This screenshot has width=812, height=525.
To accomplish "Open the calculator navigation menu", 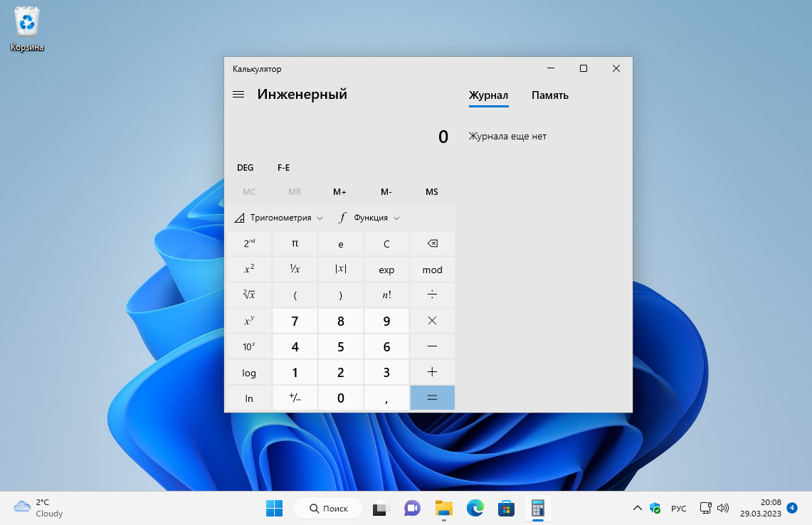I will tap(238, 93).
